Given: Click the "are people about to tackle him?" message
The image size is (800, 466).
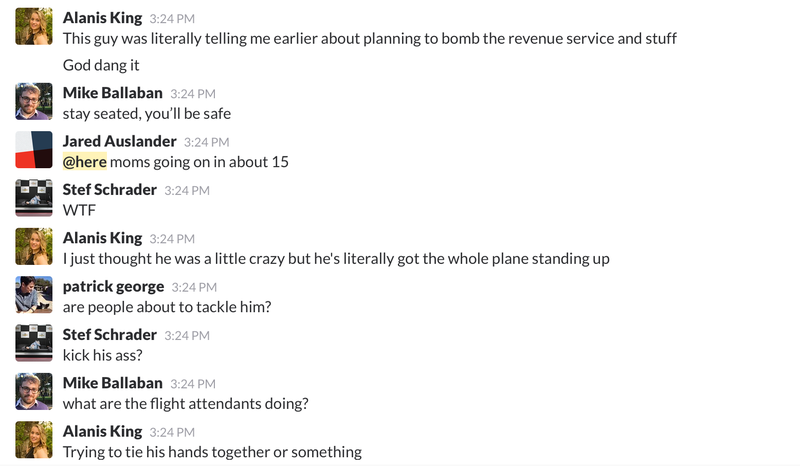Looking at the screenshot, I should (167, 307).
